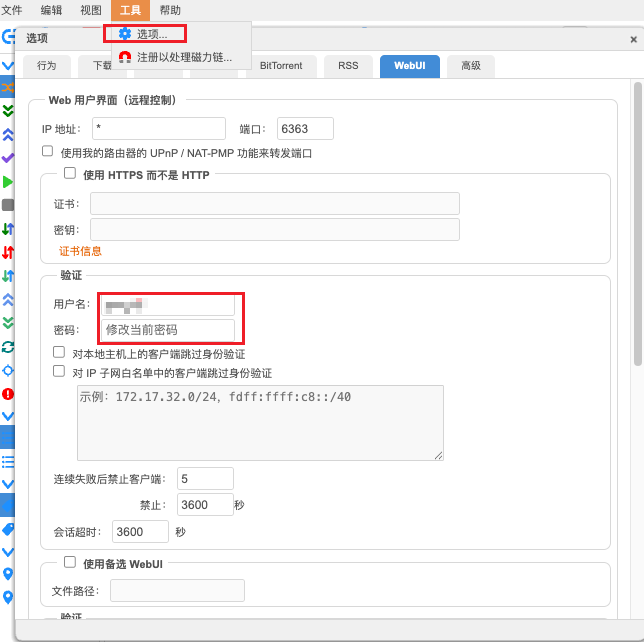Click the IP 地址 input field

tap(159, 129)
